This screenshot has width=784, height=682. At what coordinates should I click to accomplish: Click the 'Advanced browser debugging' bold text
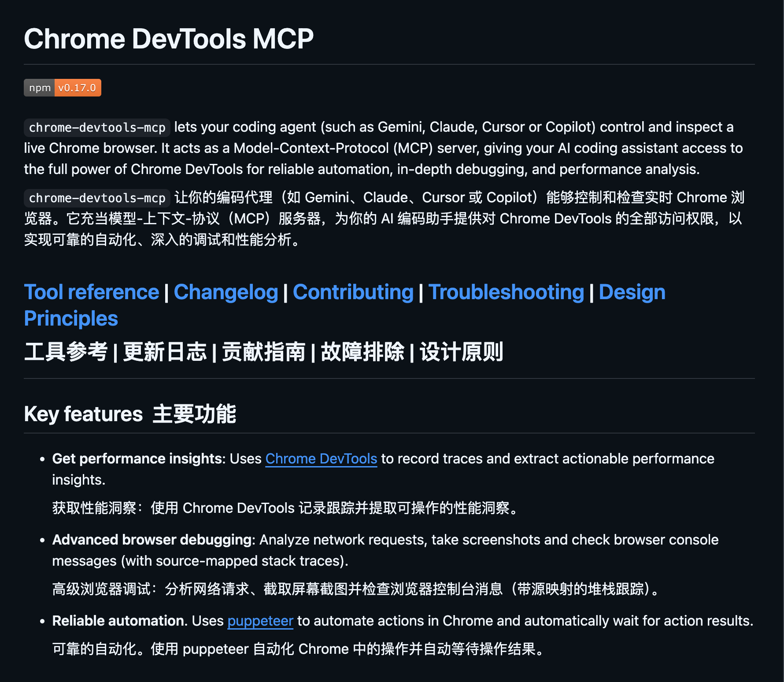coord(153,540)
